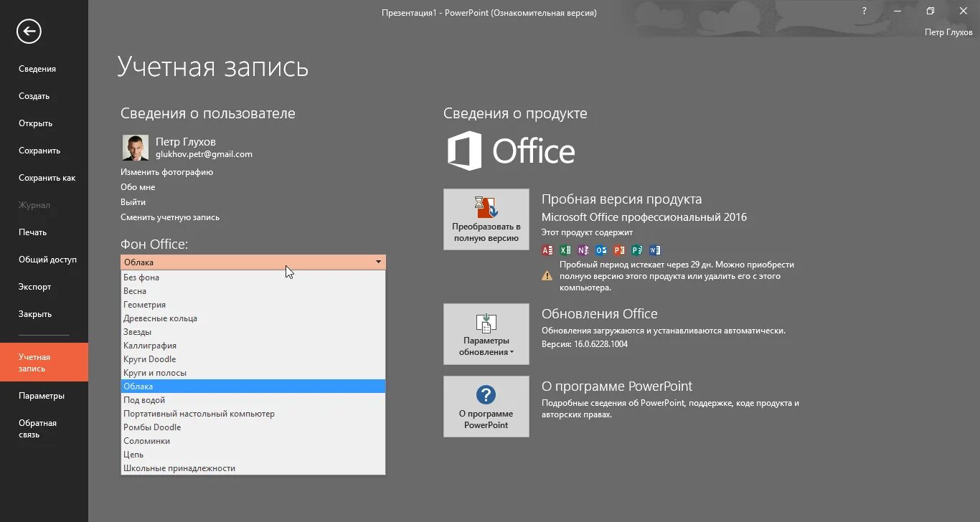Image resolution: width=980 pixels, height=522 pixels.
Task: Click the PowerPoint app icon
Action: pos(619,250)
